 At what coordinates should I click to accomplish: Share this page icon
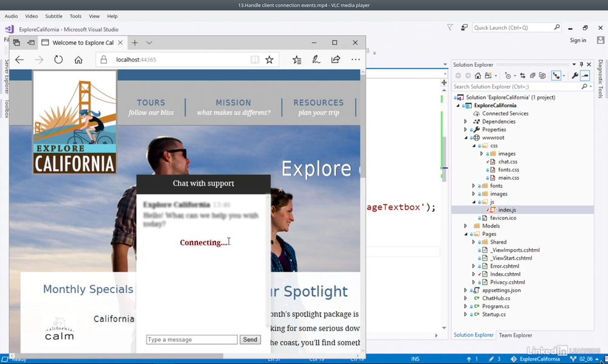336,60
